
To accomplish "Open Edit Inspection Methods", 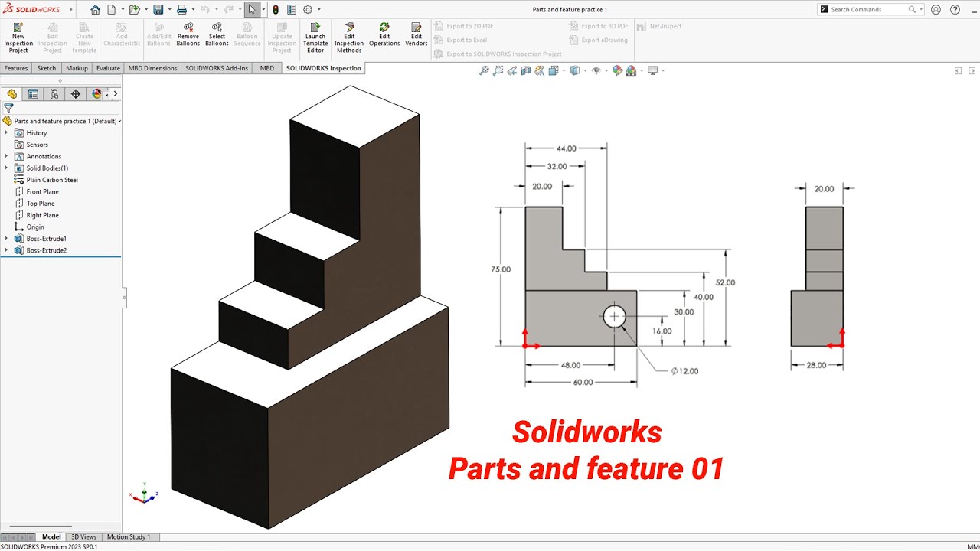I will point(349,37).
